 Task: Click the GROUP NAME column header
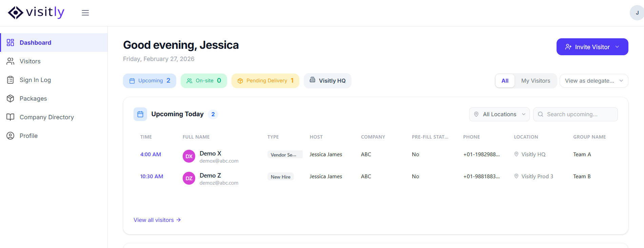pyautogui.click(x=589, y=137)
